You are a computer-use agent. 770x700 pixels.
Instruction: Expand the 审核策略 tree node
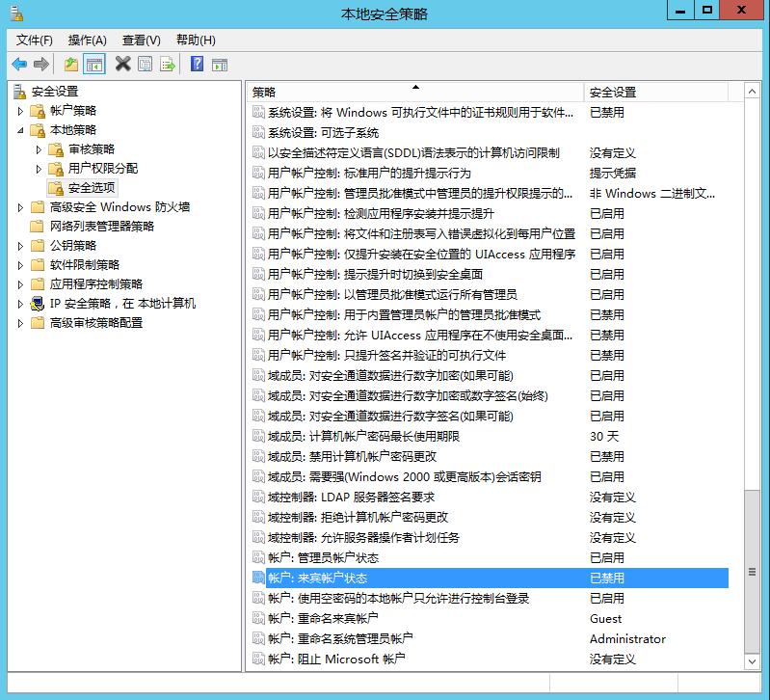(x=39, y=149)
